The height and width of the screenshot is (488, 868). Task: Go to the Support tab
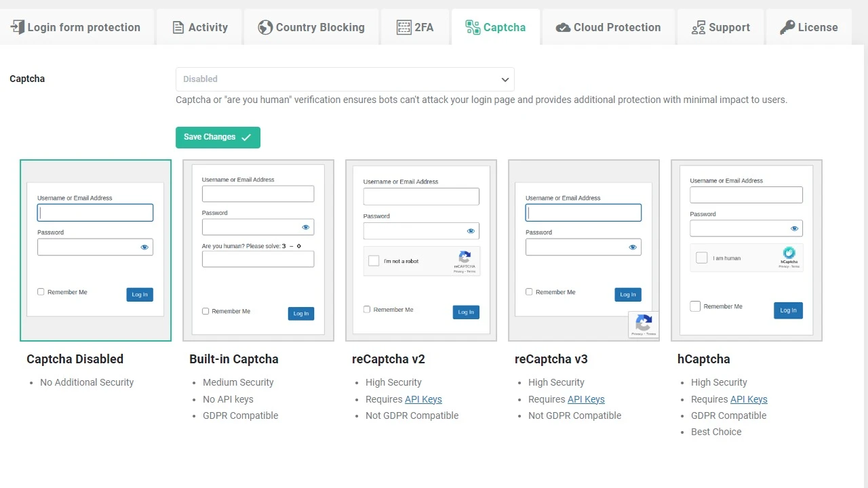pos(720,27)
